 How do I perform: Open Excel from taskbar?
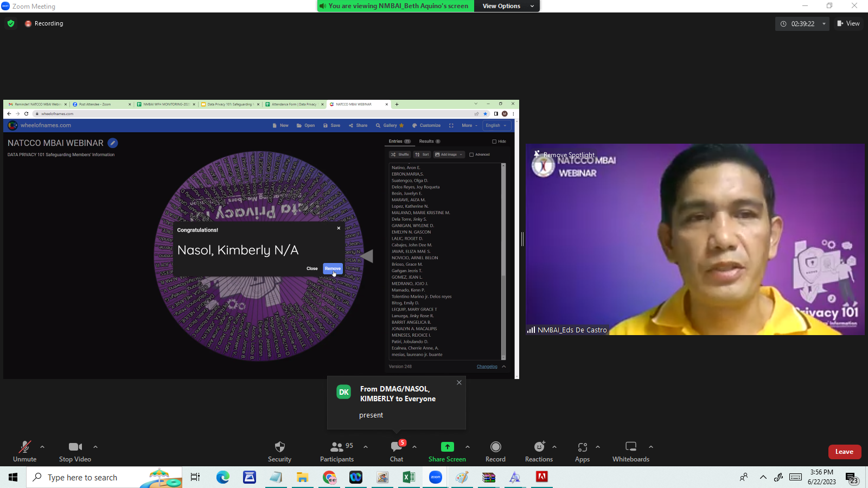click(409, 477)
